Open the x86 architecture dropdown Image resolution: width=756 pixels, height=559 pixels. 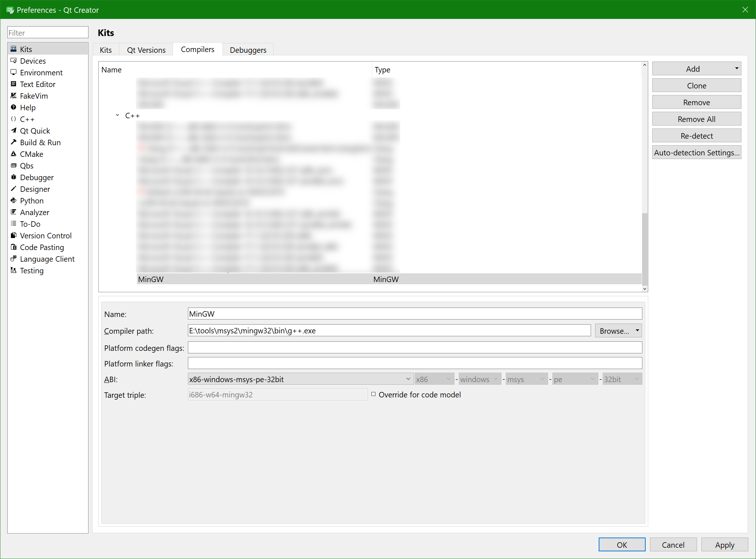coord(434,379)
